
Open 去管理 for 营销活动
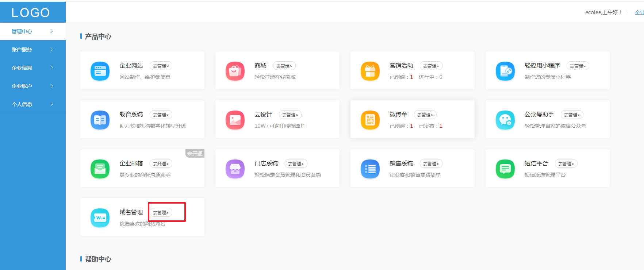tap(431, 66)
